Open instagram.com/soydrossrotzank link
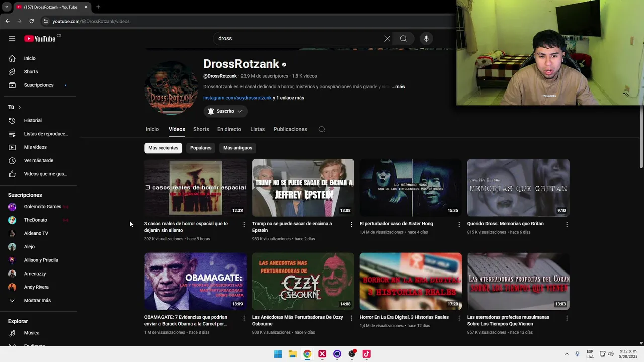 (x=237, y=98)
